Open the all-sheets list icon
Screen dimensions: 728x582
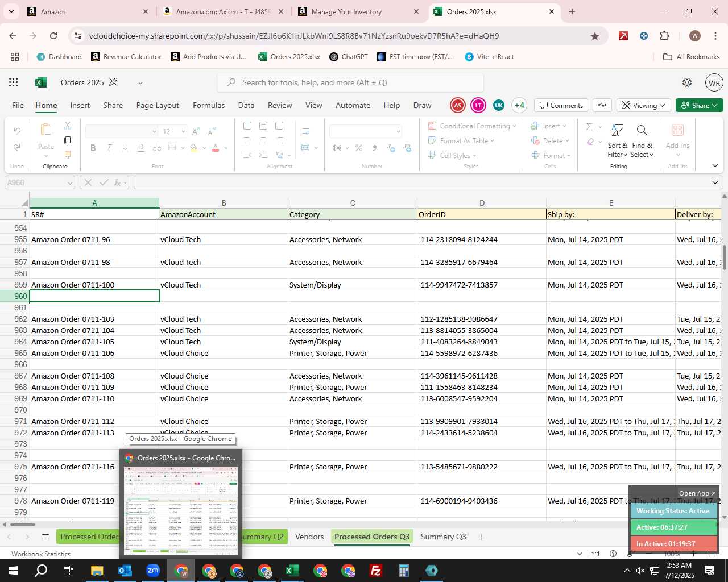coord(45,537)
